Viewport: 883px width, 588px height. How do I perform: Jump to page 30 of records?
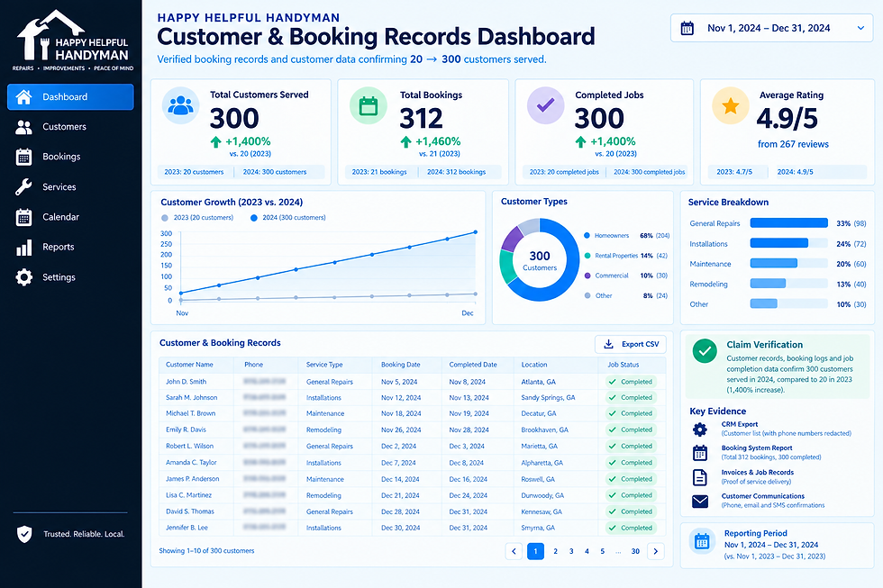tap(635, 551)
